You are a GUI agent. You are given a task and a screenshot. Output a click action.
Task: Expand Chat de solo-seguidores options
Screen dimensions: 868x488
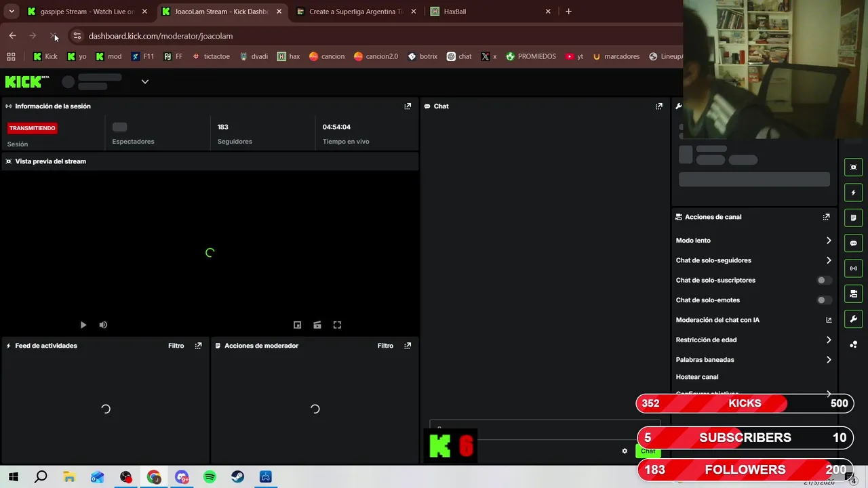829,260
